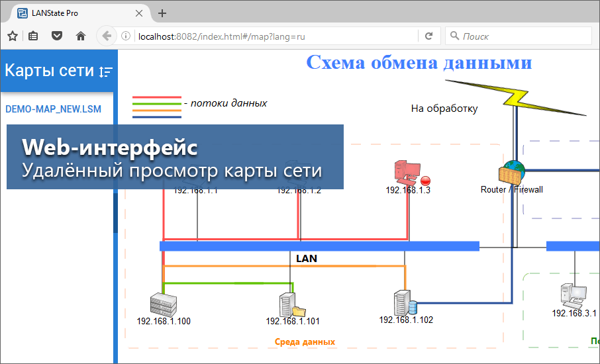The image size is (600, 364).
Task: Open a new browser tab
Action: coord(162,13)
